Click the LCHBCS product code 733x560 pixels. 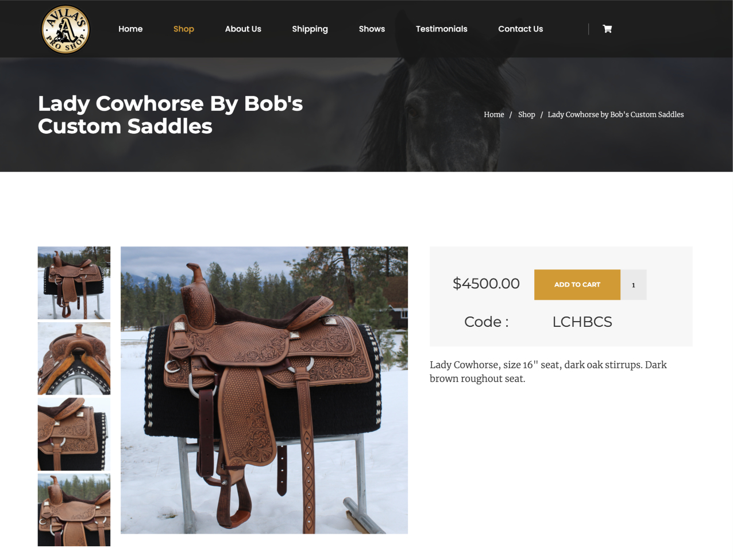pyautogui.click(x=582, y=322)
